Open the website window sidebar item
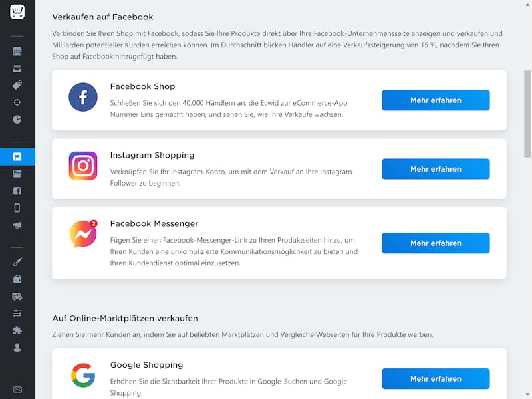This screenshot has width=532, height=399. 17,174
